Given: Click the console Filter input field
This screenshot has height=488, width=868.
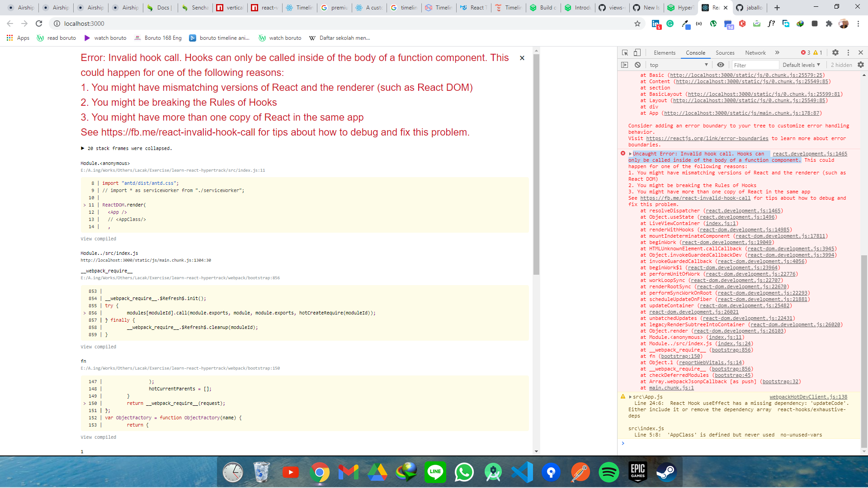Looking at the screenshot, I should pos(754,65).
